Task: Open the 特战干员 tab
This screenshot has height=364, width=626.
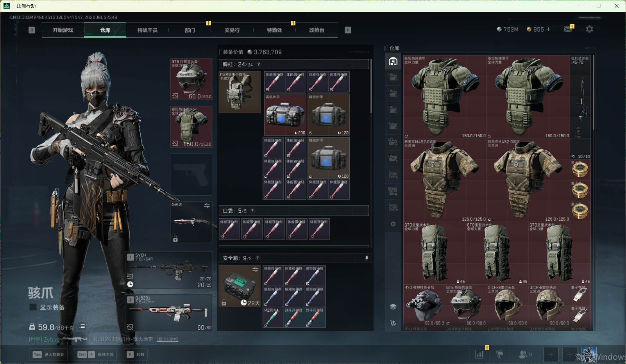Action: (147, 30)
